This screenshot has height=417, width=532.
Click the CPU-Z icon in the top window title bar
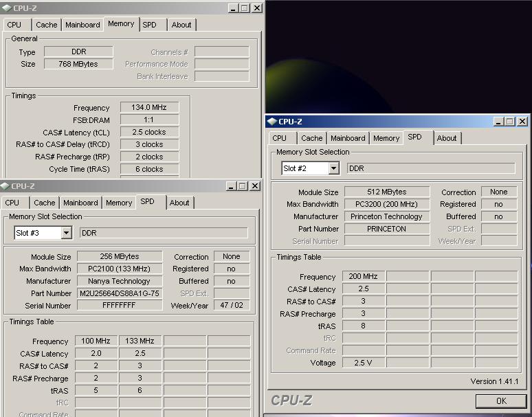(x=6, y=8)
